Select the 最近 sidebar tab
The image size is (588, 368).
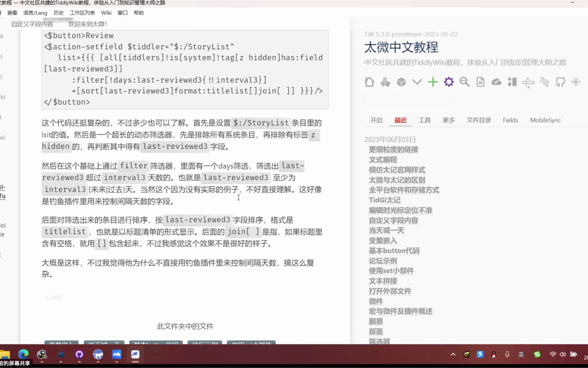[401, 120]
